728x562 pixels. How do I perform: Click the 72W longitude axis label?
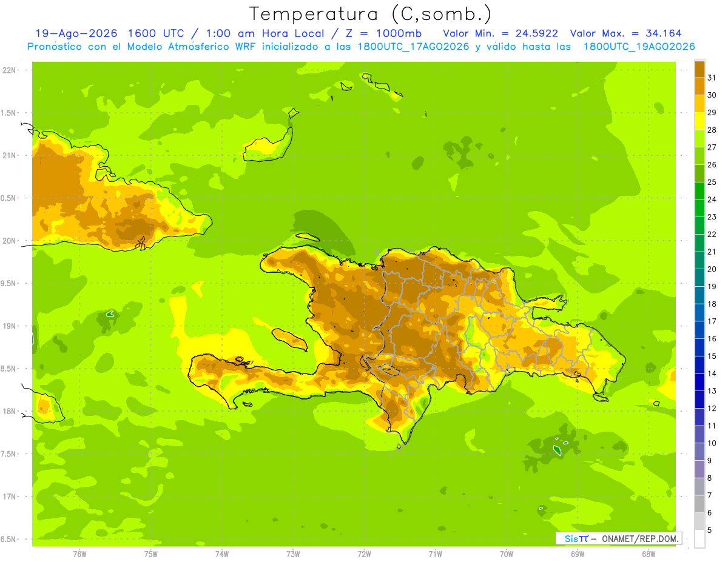tap(365, 554)
